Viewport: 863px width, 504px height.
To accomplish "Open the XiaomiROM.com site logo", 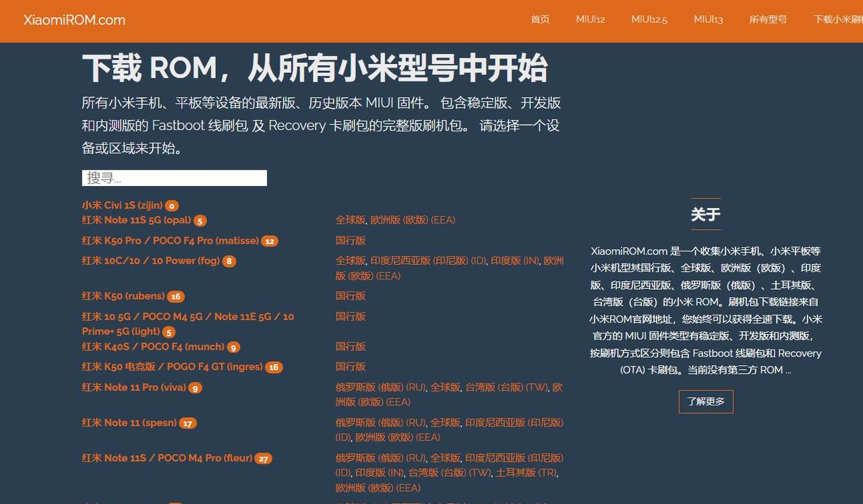I will tap(74, 20).
